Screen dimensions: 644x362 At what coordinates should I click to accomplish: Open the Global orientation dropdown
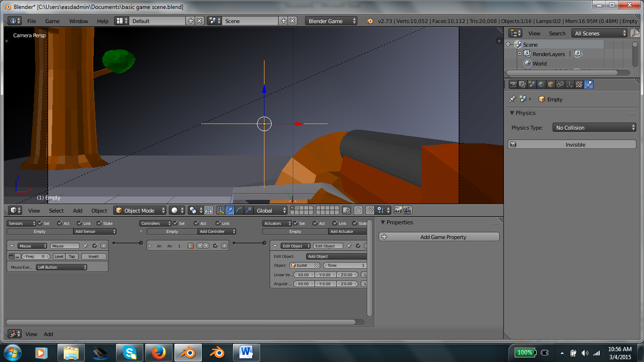[271, 211]
